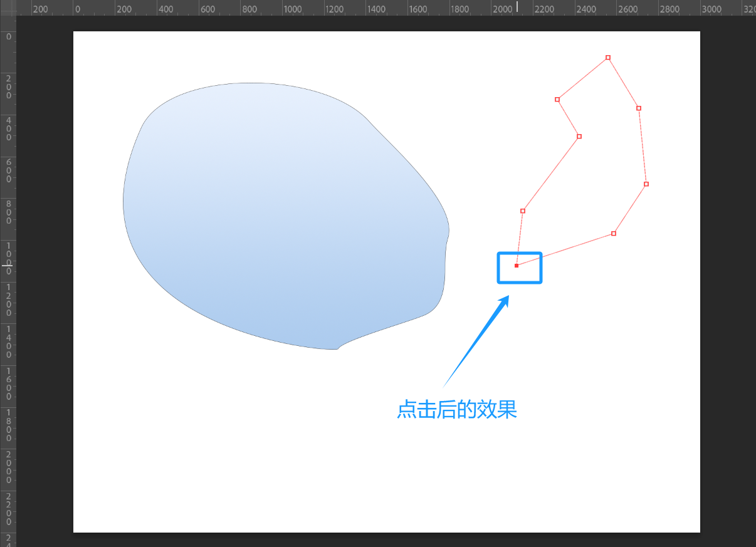Click the solid filled anchor point on red path
Image resolution: width=756 pixels, height=547 pixels.
coord(517,266)
